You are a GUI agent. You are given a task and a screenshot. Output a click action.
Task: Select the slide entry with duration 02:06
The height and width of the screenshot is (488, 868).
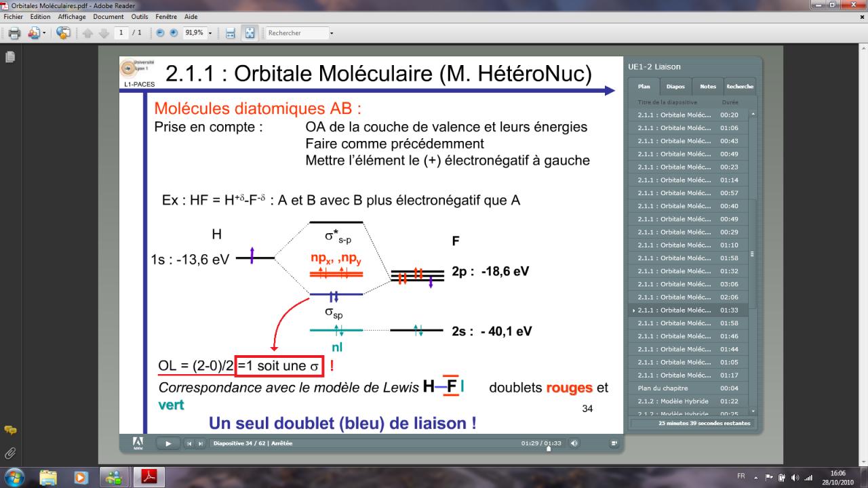pyautogui.click(x=688, y=297)
